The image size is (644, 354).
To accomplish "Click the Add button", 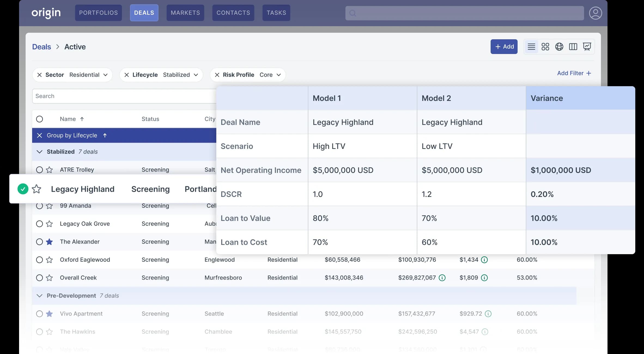I will point(504,47).
